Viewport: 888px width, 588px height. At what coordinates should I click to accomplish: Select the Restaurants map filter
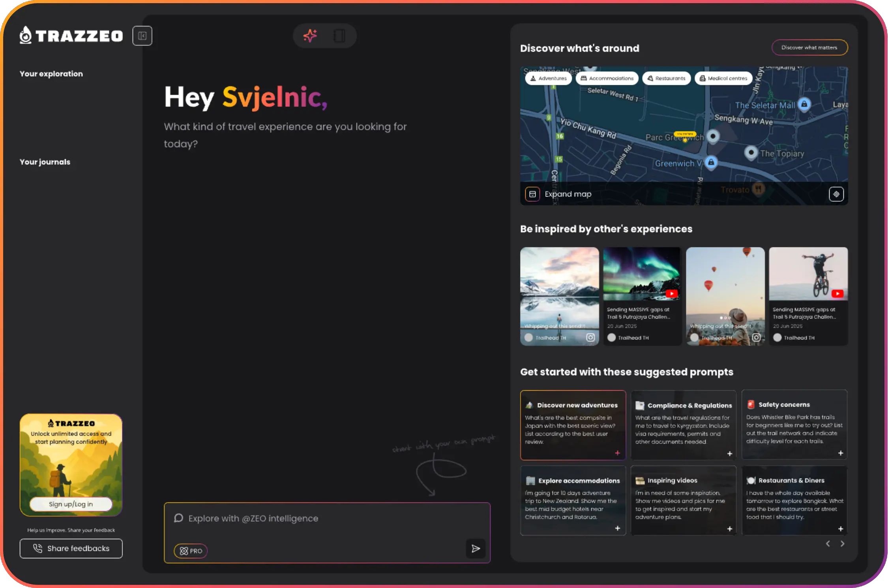[666, 79]
